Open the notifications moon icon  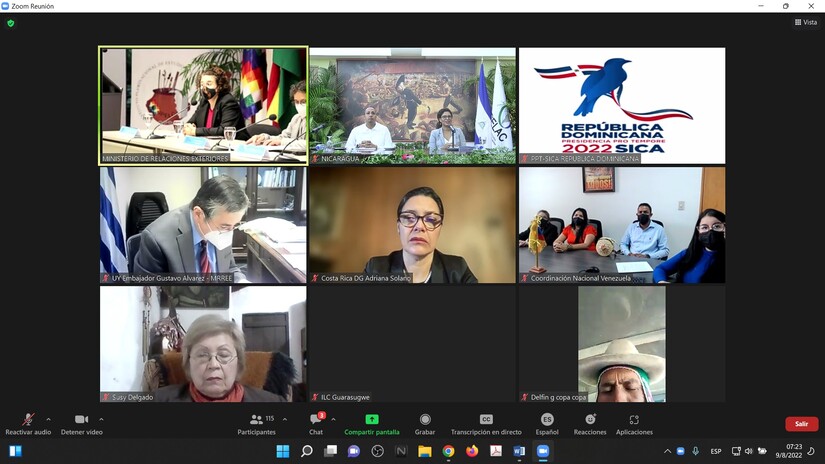click(x=811, y=451)
